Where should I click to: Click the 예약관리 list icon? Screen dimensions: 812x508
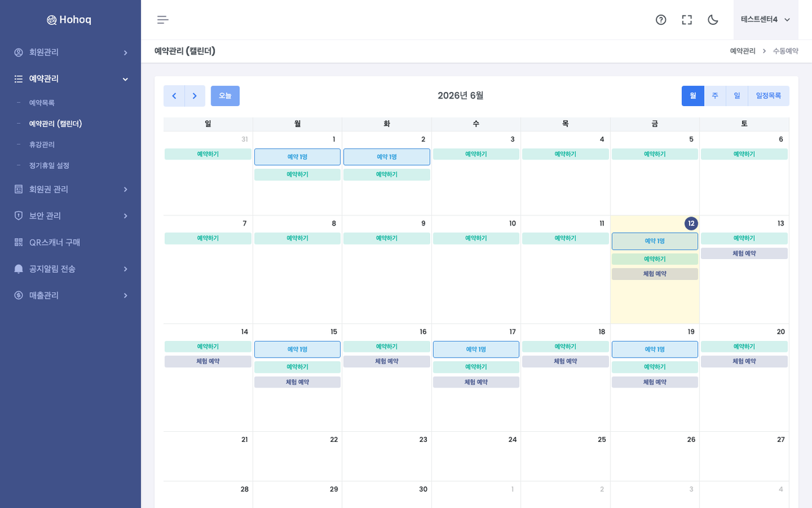click(18, 79)
